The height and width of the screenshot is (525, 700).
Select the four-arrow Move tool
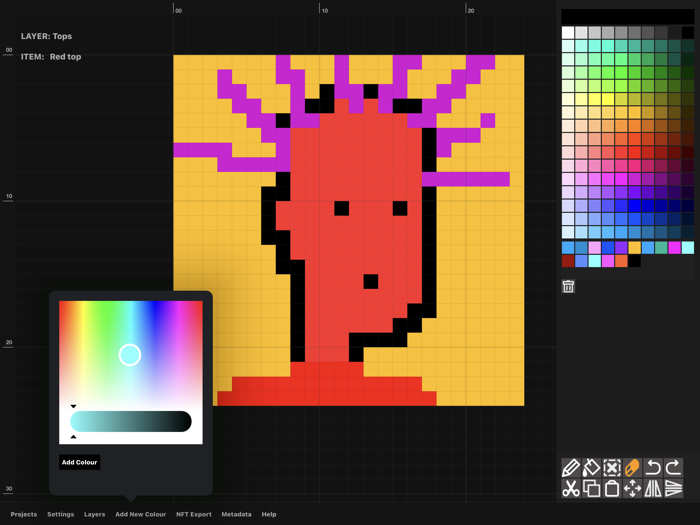[x=632, y=488]
